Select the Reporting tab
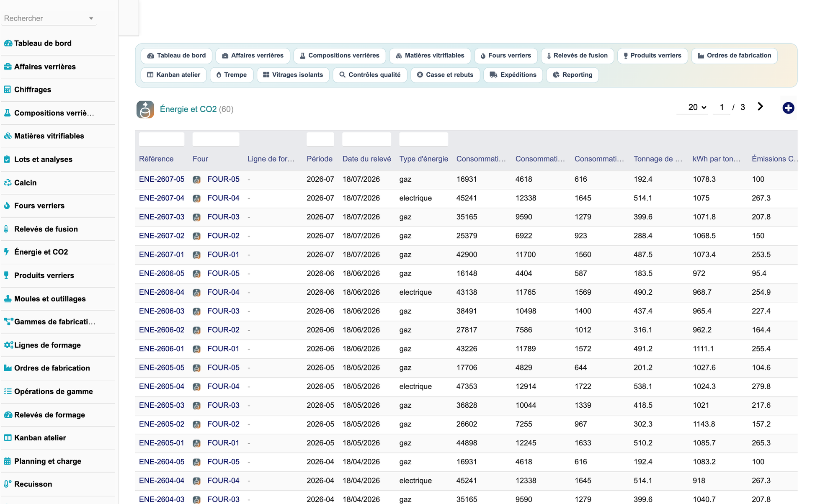This screenshot has height=504, width=815. (573, 75)
